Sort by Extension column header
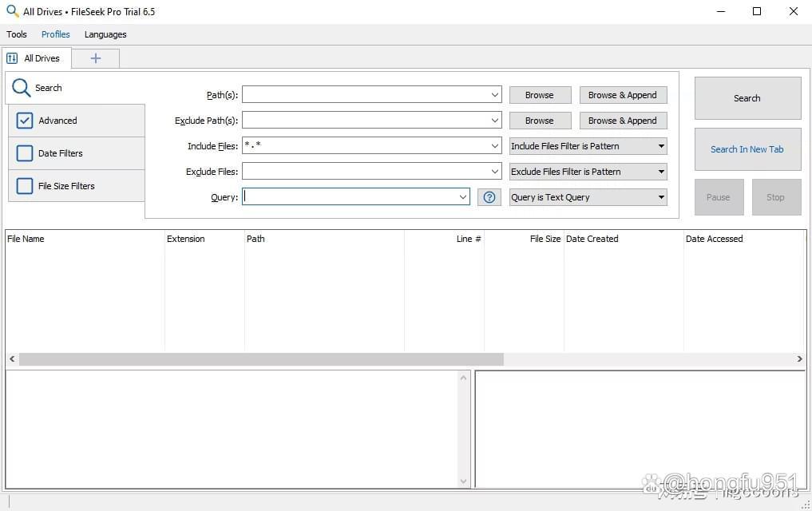This screenshot has height=511, width=812. pos(204,239)
